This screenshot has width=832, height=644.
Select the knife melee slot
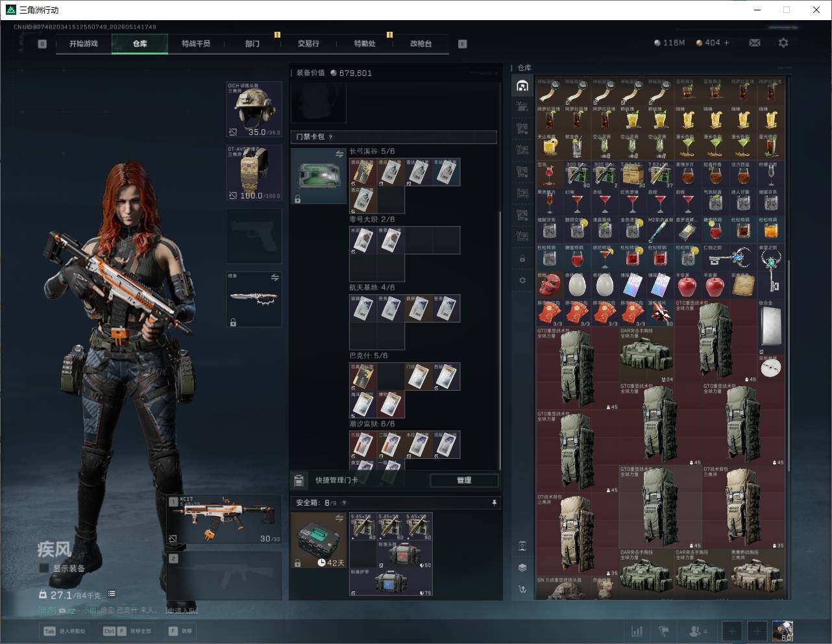point(254,299)
